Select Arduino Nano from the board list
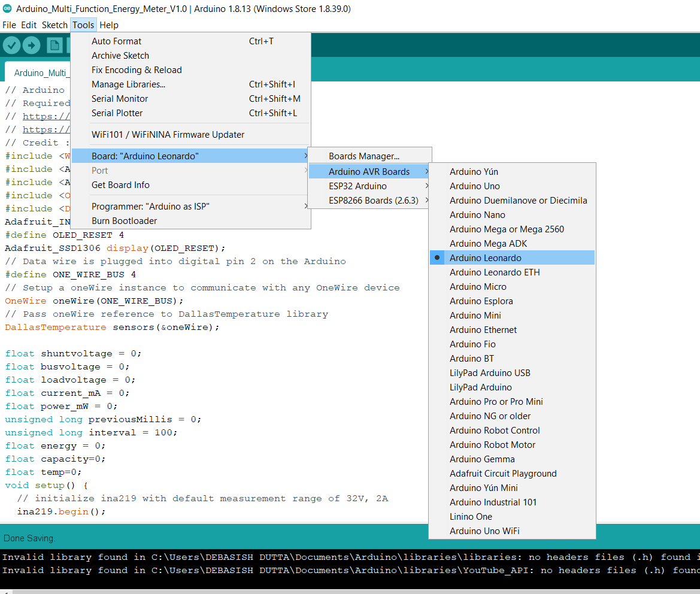Viewport: 700px width, 594px height. point(477,215)
